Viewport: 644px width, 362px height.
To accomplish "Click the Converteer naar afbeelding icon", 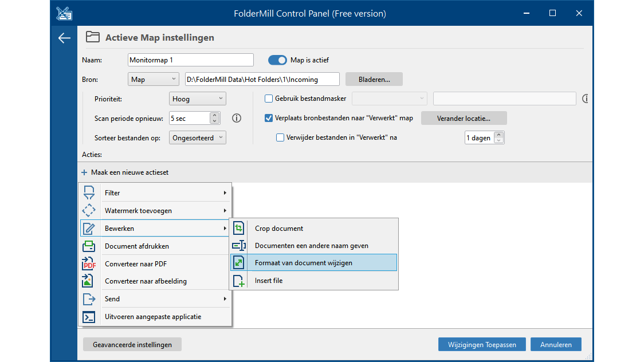I will [x=89, y=281].
